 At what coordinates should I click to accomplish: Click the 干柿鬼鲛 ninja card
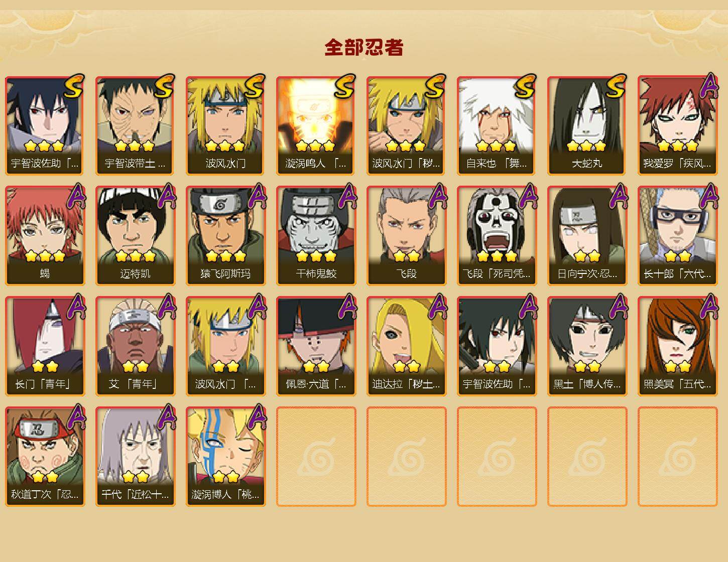(x=316, y=236)
